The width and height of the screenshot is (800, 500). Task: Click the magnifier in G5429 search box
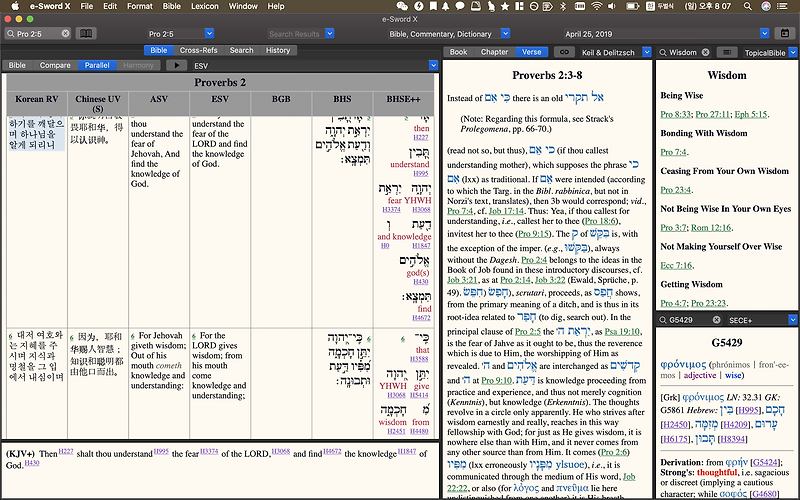[663, 320]
